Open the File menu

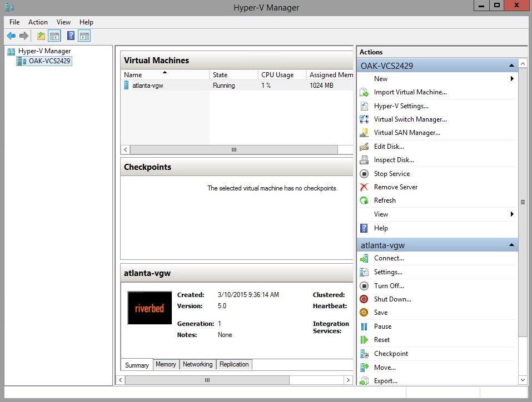pyautogui.click(x=14, y=22)
